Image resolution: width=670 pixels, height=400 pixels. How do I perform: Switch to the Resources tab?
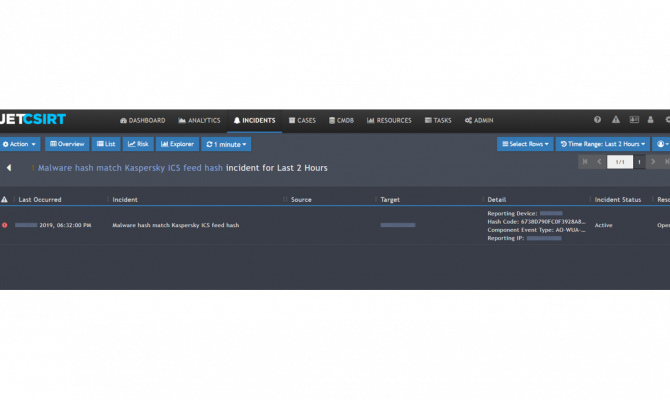[389, 121]
